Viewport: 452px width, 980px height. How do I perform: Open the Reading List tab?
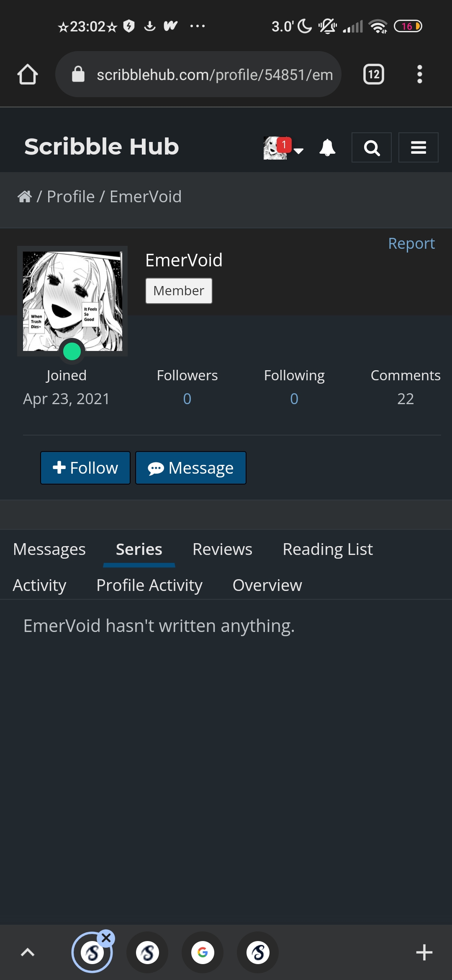328,549
